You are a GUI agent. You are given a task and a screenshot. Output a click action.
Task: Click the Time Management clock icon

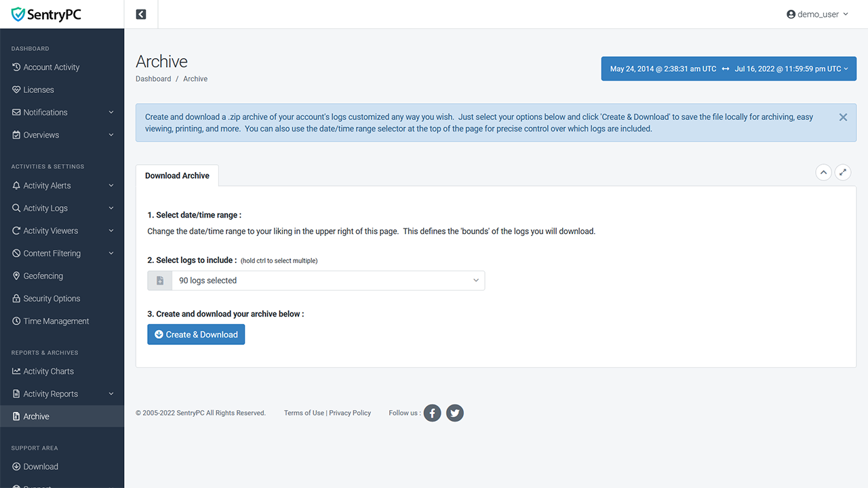click(17, 321)
